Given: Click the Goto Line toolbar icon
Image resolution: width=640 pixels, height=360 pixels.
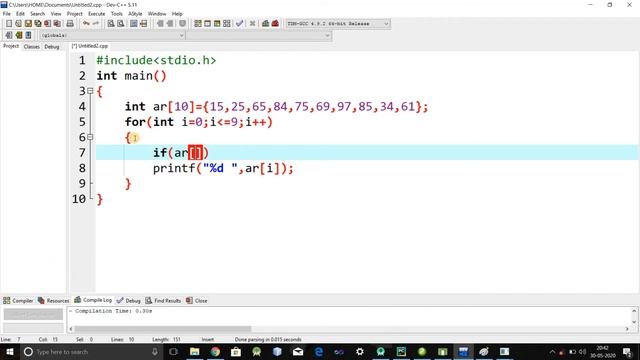Looking at the screenshot, I should click(143, 24).
